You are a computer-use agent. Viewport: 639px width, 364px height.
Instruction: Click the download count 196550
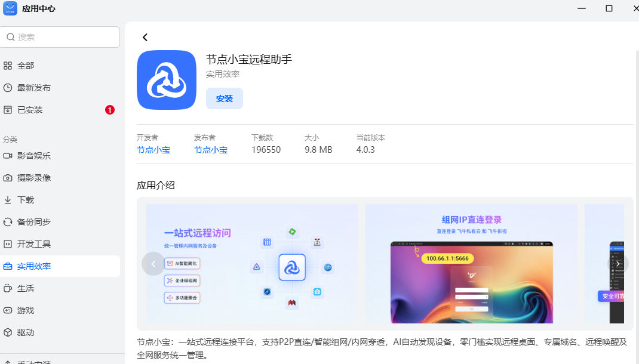(x=266, y=150)
